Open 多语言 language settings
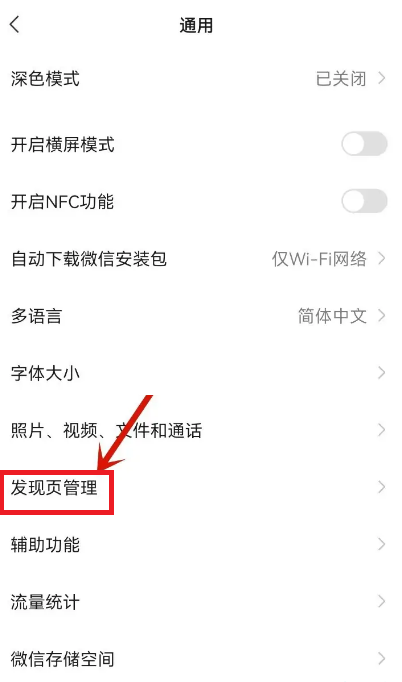Viewport: 402px width, 682px height. pos(201,316)
